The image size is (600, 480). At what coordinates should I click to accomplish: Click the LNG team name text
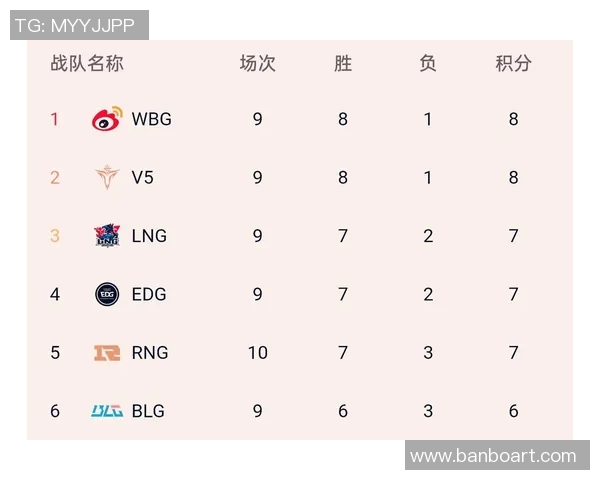pos(149,236)
